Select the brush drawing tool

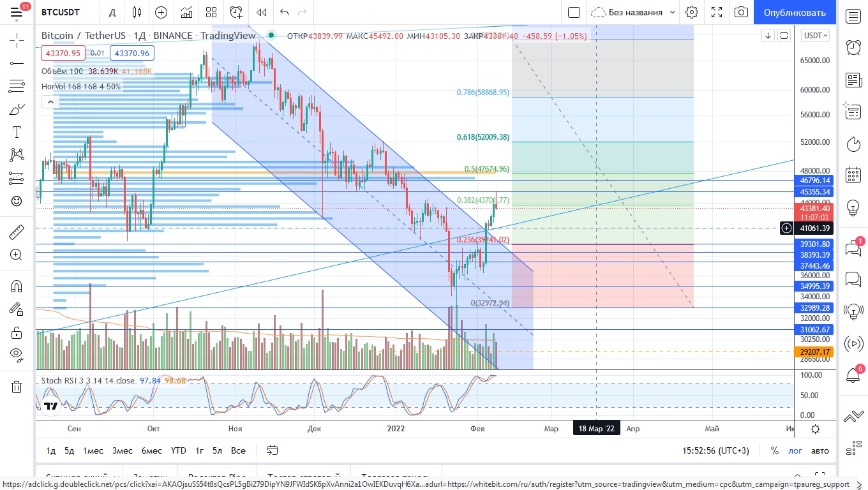[17, 109]
